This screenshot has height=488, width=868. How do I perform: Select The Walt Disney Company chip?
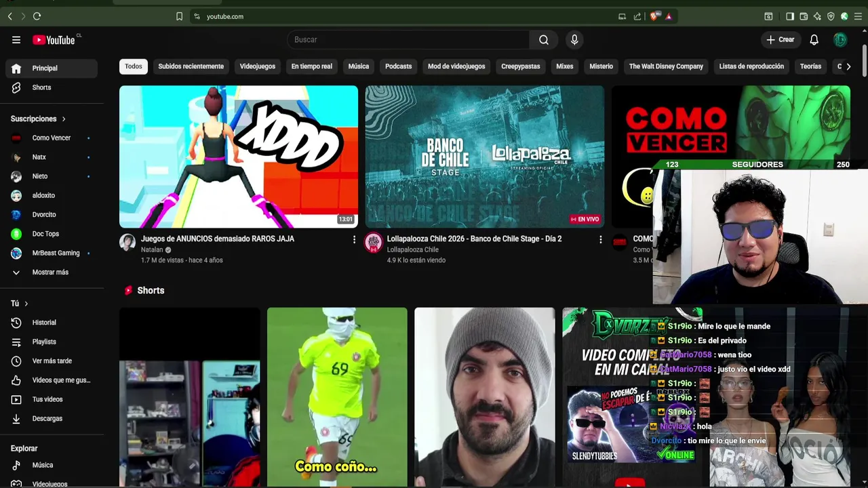[x=666, y=66]
